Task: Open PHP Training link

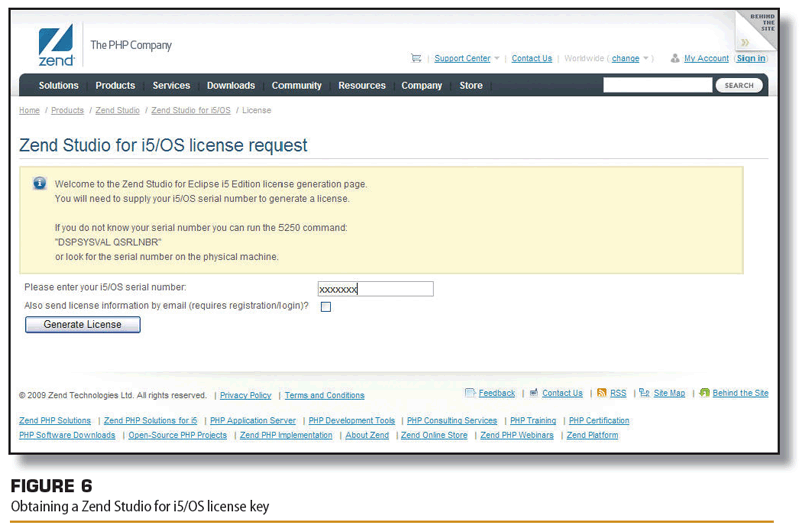Action: [x=533, y=420]
